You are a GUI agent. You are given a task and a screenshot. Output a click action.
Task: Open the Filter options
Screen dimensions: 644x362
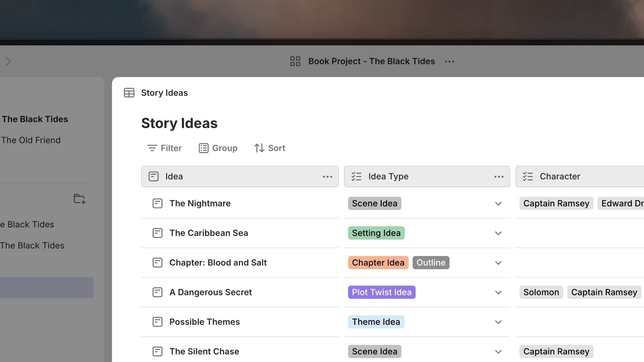pos(164,148)
